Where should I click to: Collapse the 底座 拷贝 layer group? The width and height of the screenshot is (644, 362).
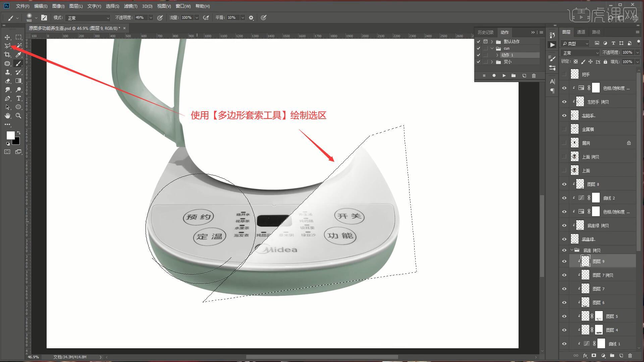[572, 250]
